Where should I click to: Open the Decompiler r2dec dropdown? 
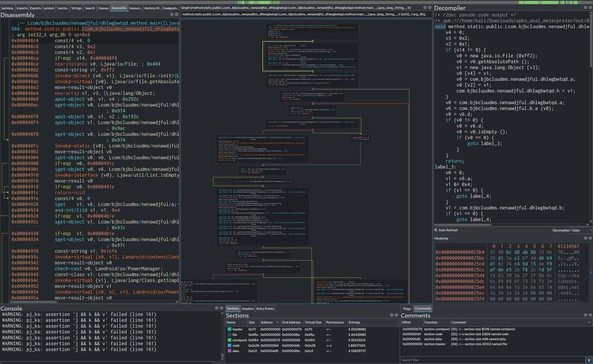tap(581, 230)
